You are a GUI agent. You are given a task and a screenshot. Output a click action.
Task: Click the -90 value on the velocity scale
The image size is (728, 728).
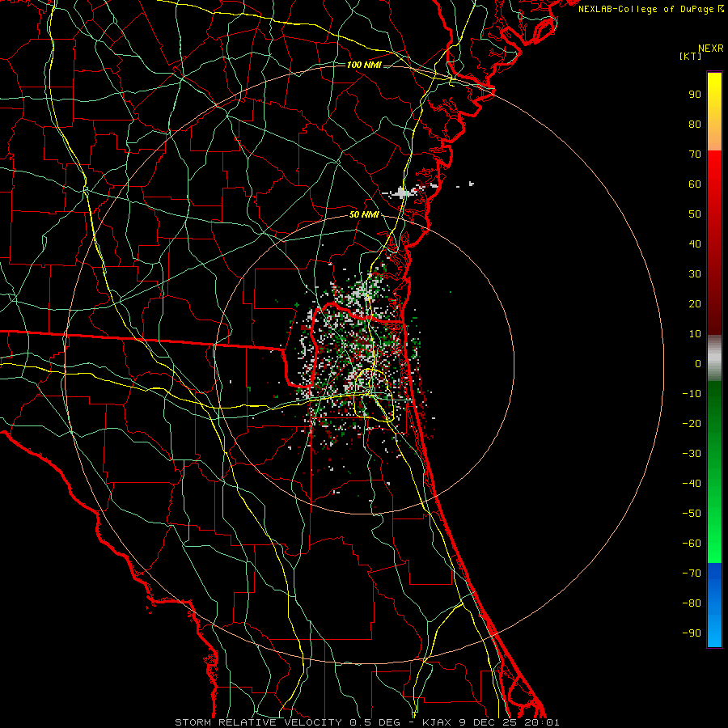pos(692,633)
